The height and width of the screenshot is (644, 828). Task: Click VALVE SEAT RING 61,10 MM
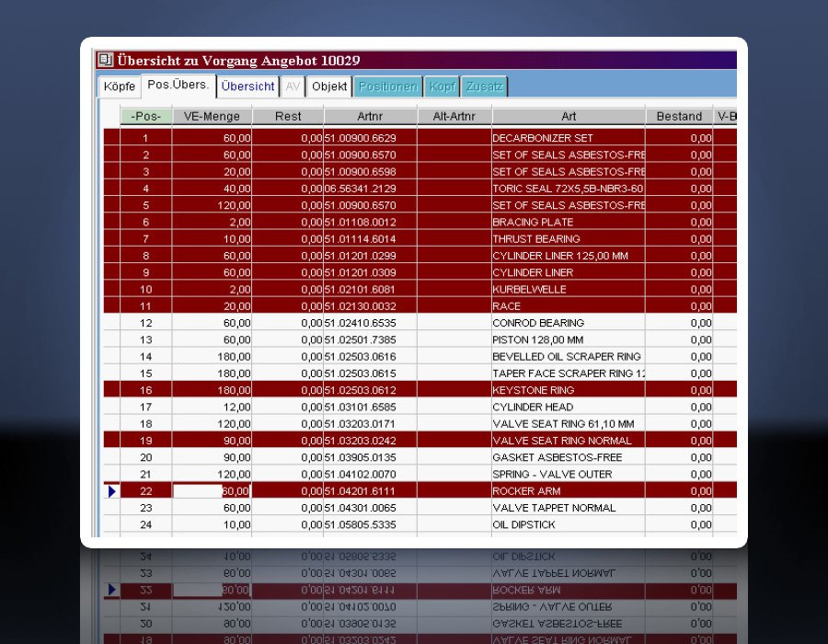pyautogui.click(x=569, y=424)
